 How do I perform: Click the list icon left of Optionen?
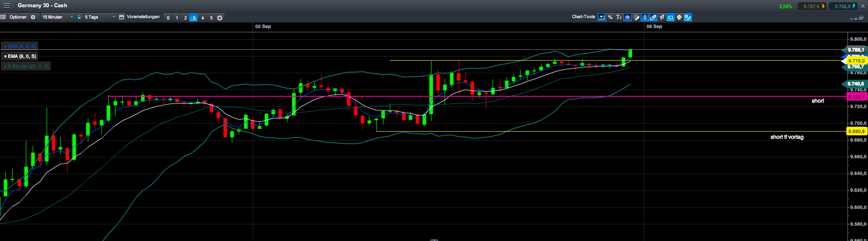(3, 17)
